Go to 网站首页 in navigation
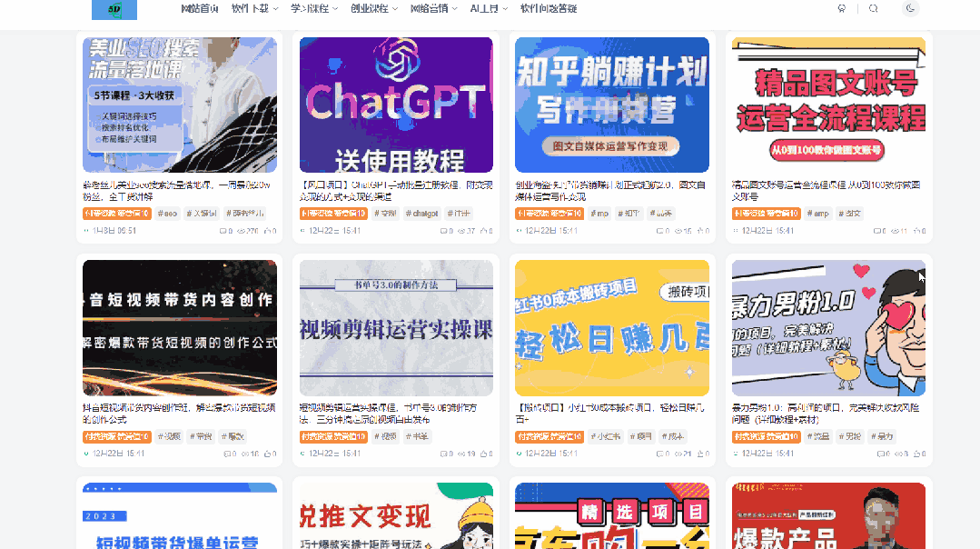 coord(200,9)
